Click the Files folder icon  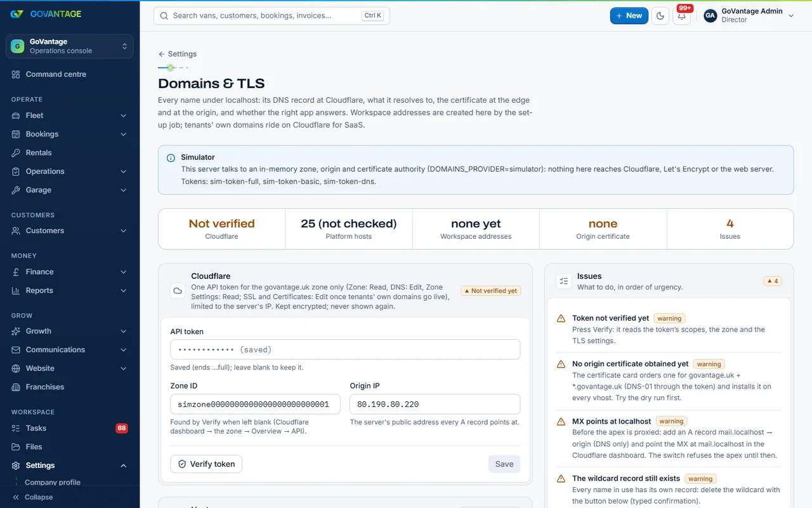[16, 446]
